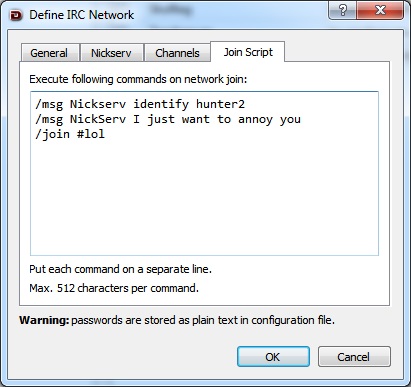Click the 'Execute following commands on network join' label
411x387 pixels.
point(138,79)
